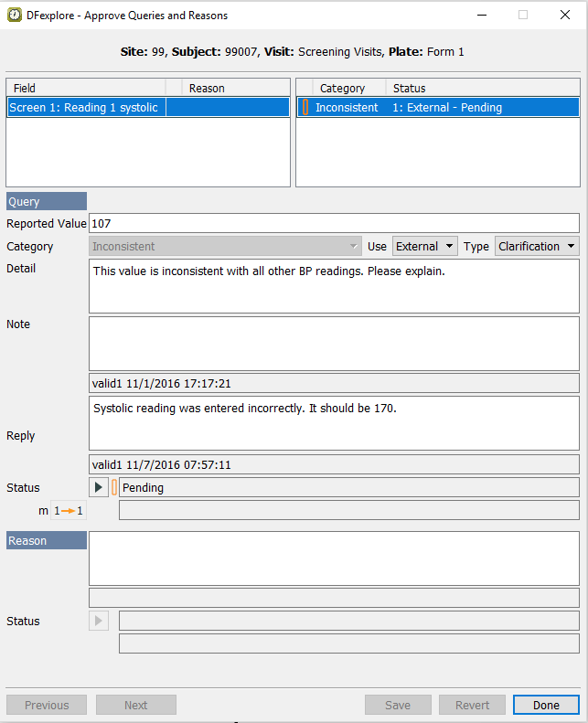Click the Field column header
Viewport: 588px width, 723px height.
pyautogui.click(x=84, y=89)
